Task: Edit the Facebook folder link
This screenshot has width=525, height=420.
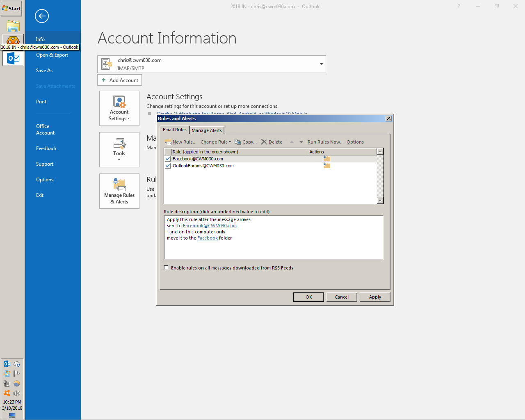Action: (x=208, y=238)
